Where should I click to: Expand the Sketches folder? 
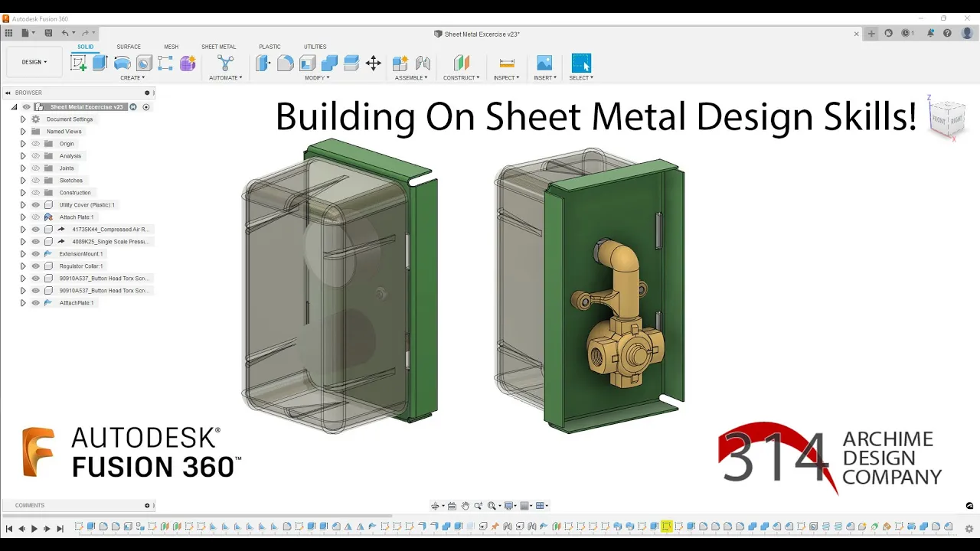pos(23,181)
